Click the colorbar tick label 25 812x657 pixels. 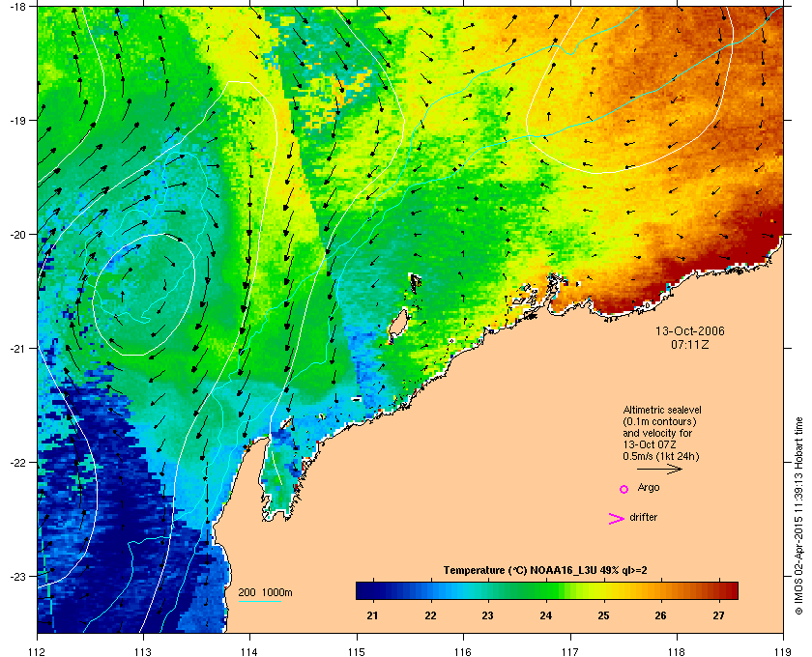click(x=603, y=615)
